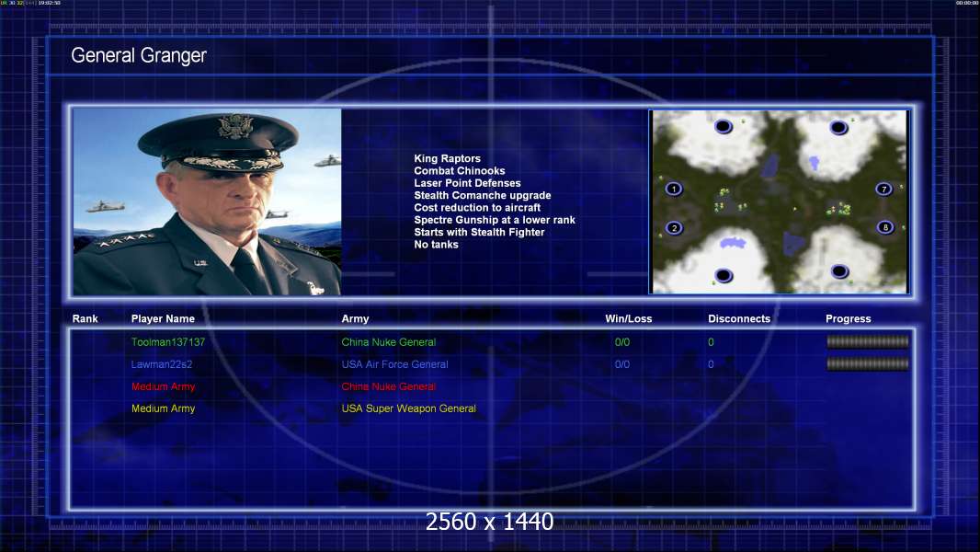Select the red Medium Army player
The image size is (980, 552).
(163, 386)
